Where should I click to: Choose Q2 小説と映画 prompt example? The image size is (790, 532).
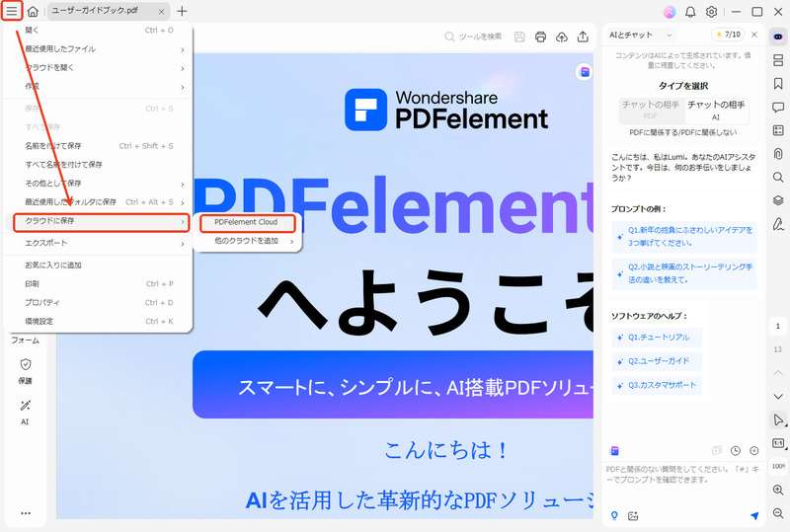pyautogui.click(x=684, y=273)
